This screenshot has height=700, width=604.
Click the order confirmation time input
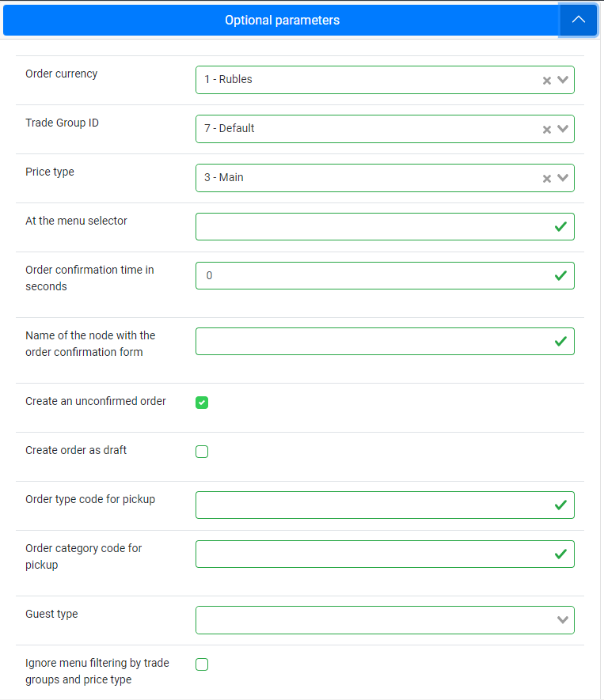pos(385,276)
